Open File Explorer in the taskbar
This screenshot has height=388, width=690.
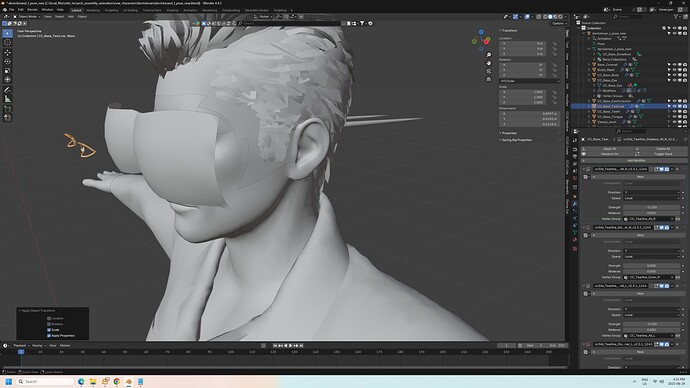pos(93,381)
